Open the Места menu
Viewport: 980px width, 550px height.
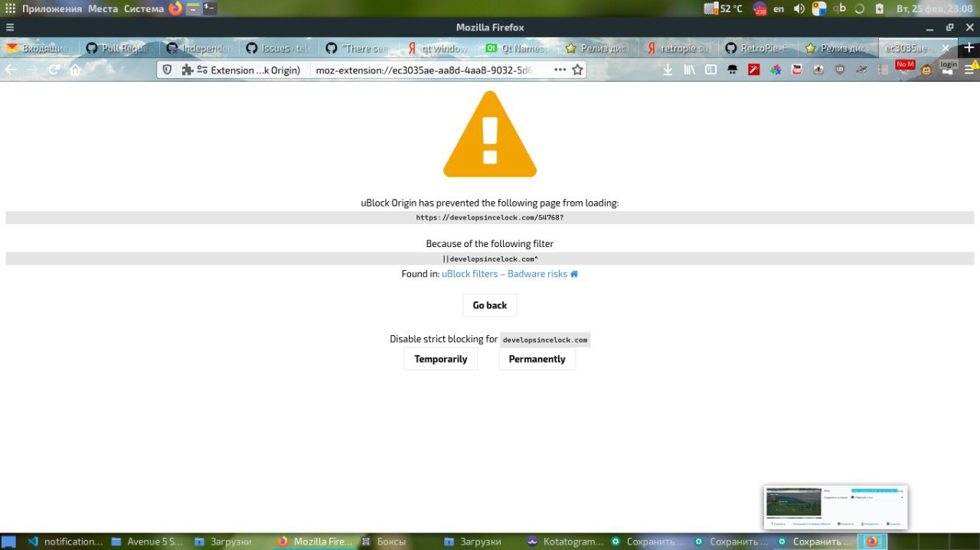(x=103, y=8)
